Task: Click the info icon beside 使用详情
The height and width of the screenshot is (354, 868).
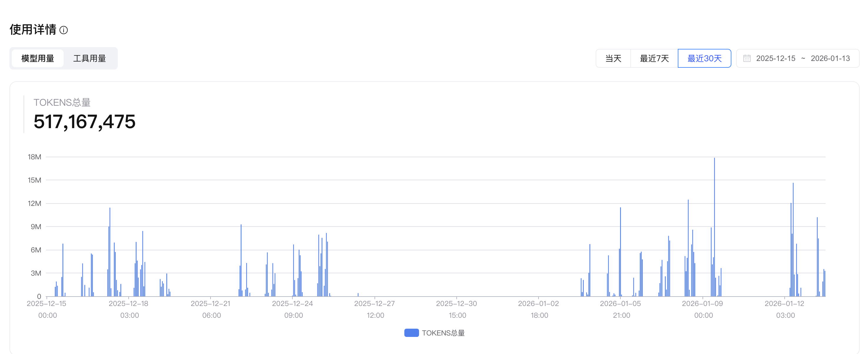Action: [x=63, y=30]
